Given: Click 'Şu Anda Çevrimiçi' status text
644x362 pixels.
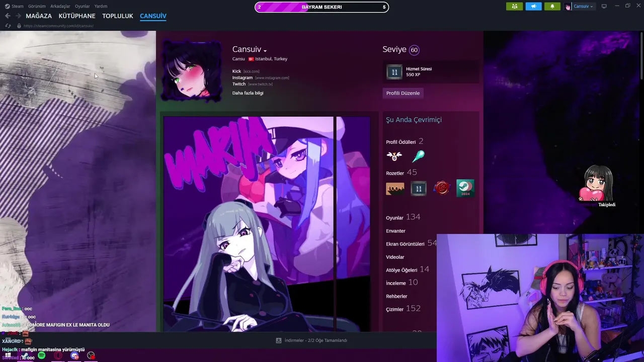Looking at the screenshot, I should (x=414, y=120).
